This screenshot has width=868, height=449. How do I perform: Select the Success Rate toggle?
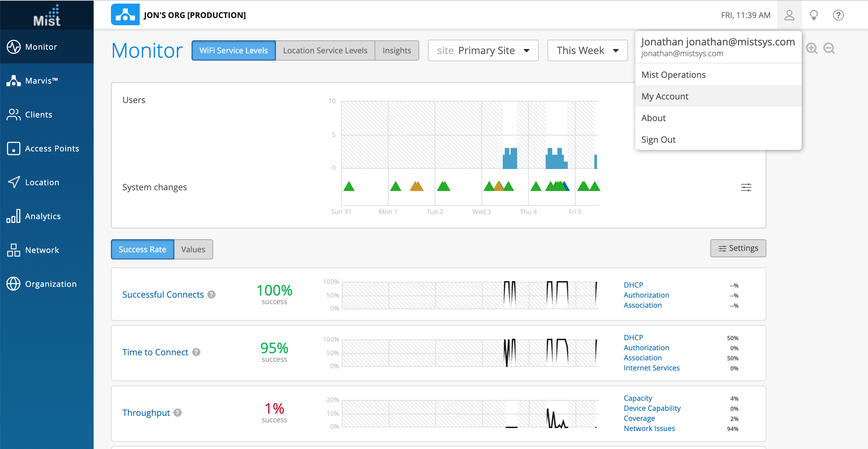point(142,249)
